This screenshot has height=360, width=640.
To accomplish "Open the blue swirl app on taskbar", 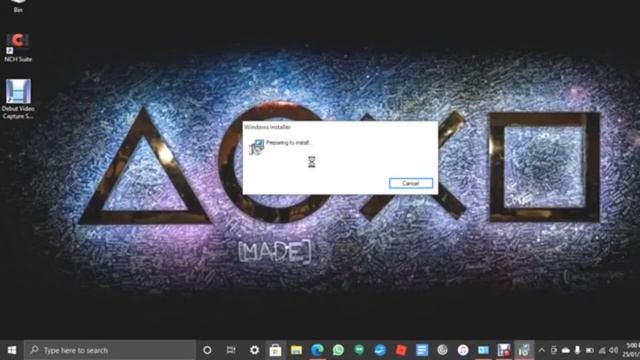I will [x=380, y=350].
